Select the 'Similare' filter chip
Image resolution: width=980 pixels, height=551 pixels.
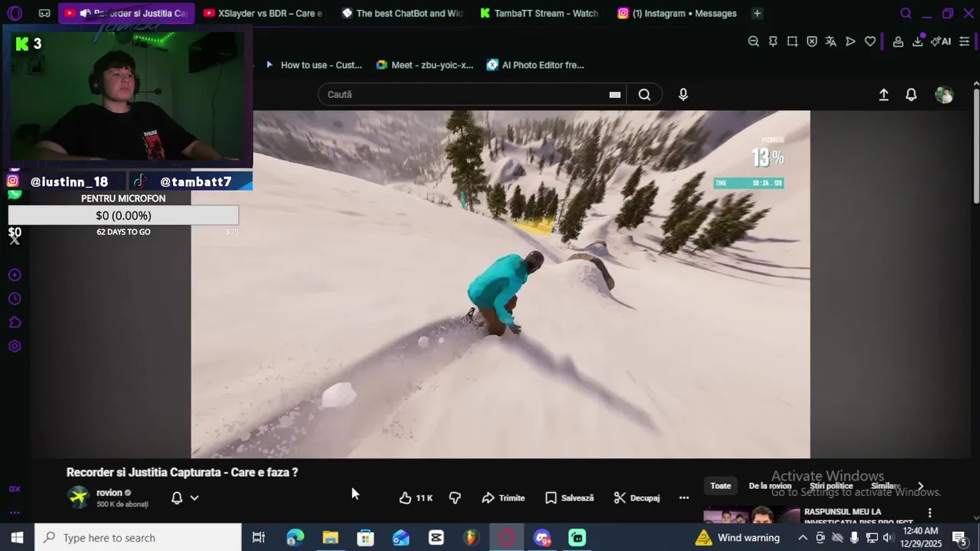click(885, 486)
